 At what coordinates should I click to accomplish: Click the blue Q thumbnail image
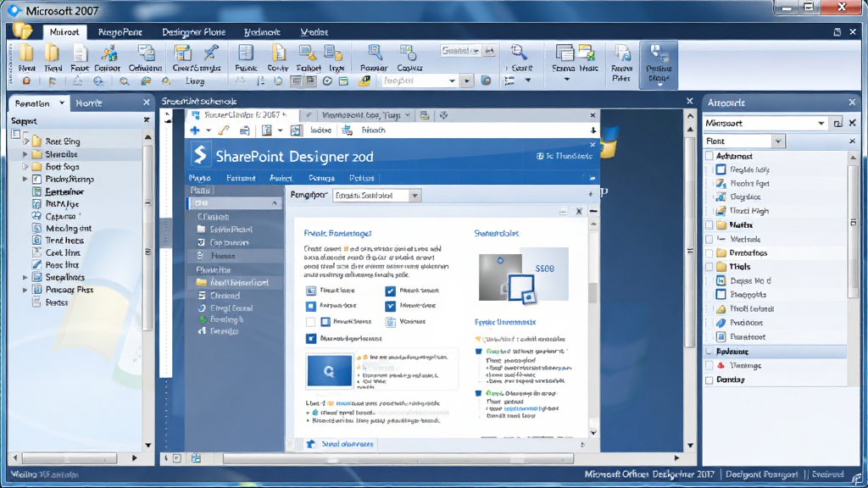pos(330,371)
